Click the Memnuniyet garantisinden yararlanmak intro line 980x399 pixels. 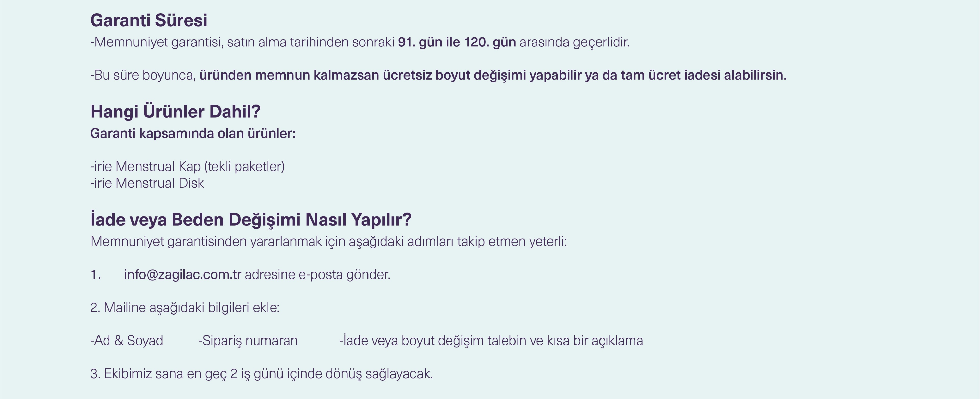coord(329,241)
